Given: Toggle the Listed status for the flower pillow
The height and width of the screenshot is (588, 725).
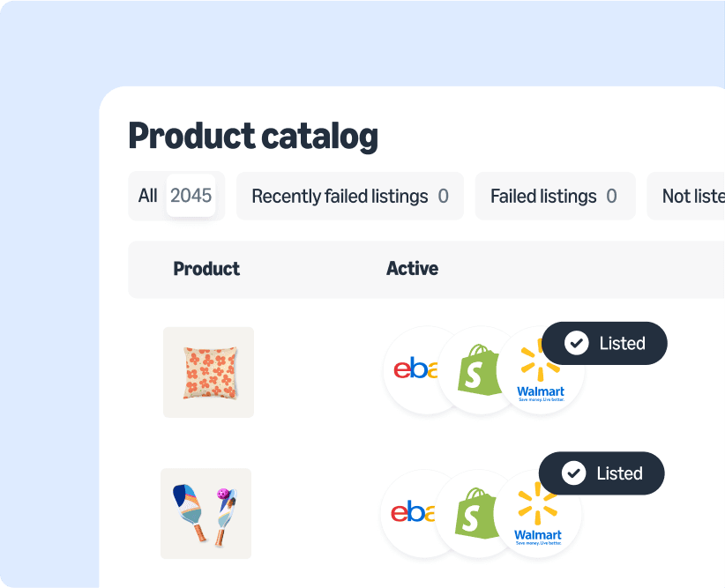Looking at the screenshot, I should pos(604,343).
